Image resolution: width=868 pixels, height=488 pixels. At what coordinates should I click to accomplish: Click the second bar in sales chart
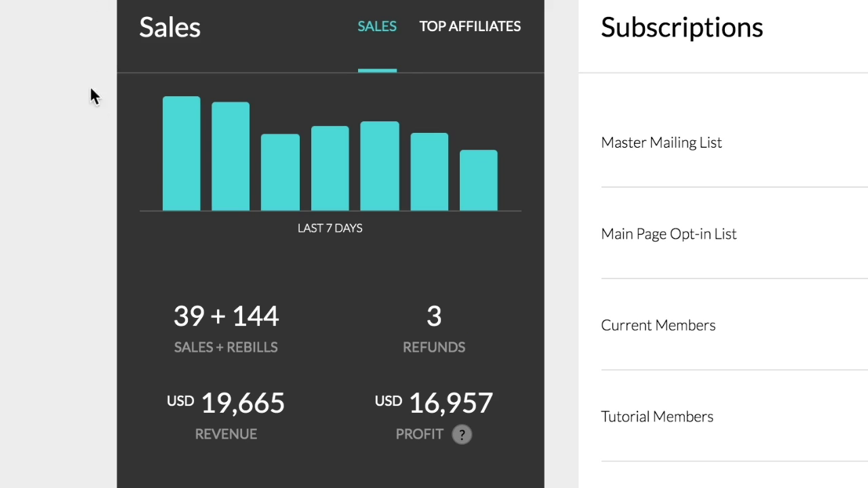click(x=231, y=157)
